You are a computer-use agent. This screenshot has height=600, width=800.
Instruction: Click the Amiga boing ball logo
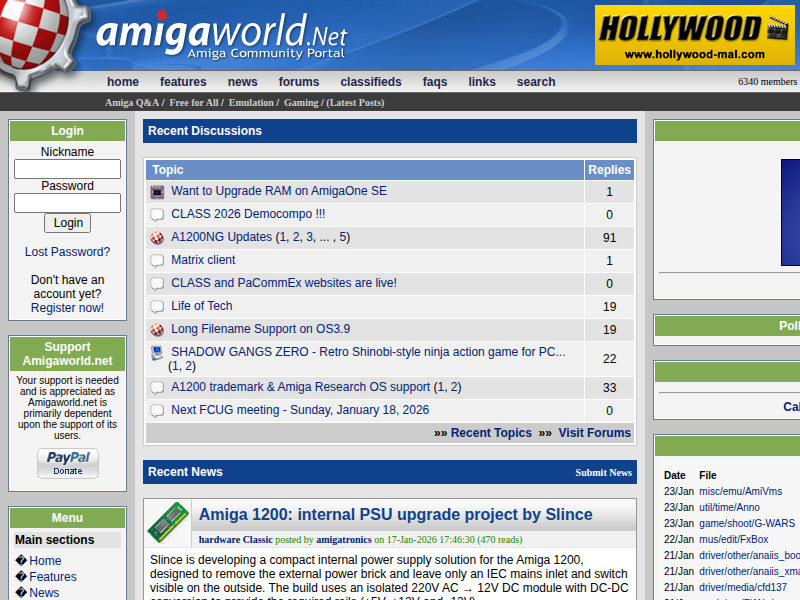click(38, 41)
